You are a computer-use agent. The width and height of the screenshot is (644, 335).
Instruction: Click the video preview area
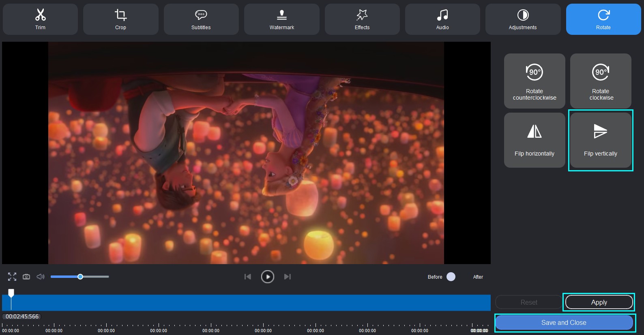(x=246, y=153)
